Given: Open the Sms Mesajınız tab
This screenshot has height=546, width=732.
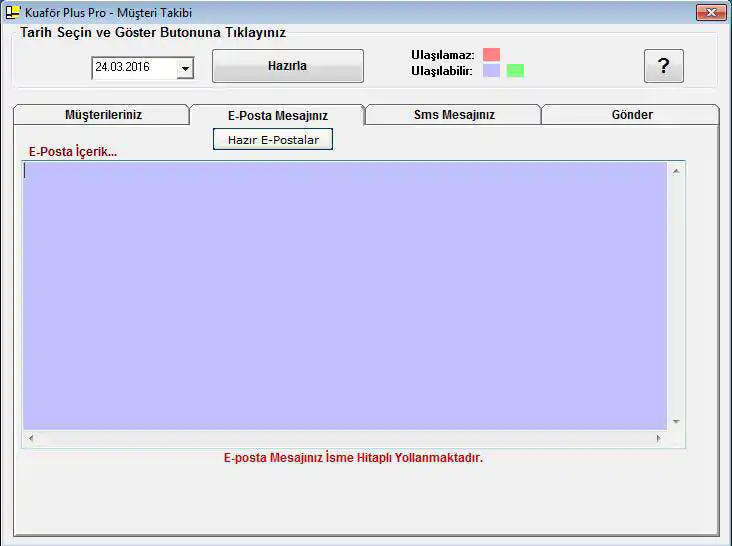Looking at the screenshot, I should (454, 115).
